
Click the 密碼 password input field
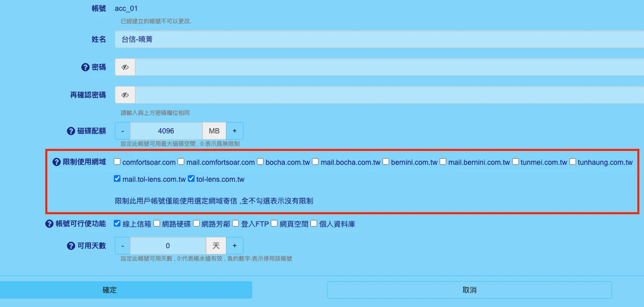tap(390, 67)
